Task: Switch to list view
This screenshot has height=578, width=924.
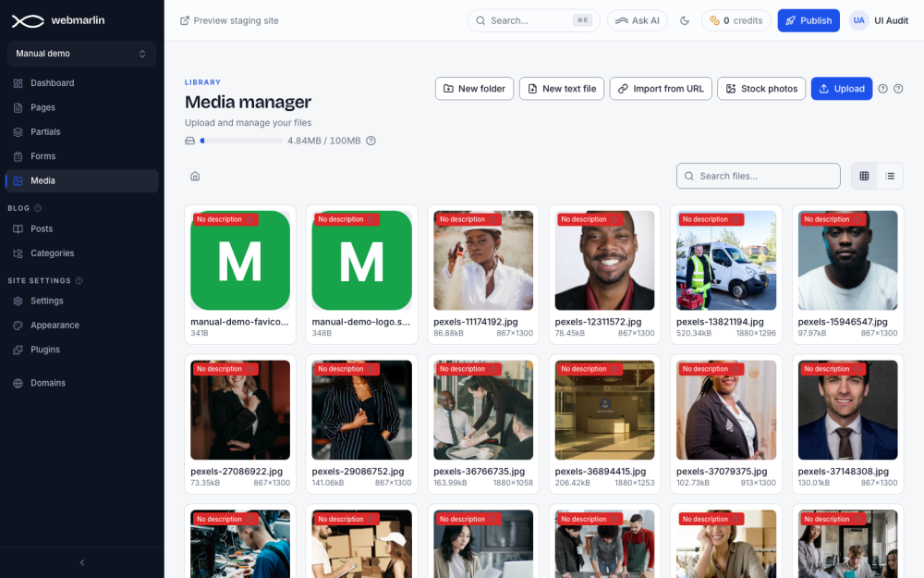Action: coord(890,176)
